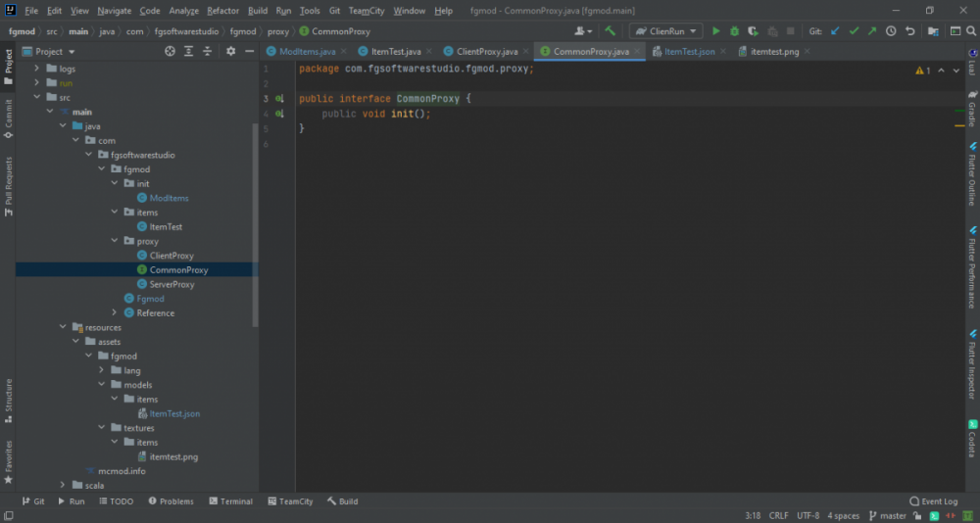
Task: Expand the Reference class node
Action: [115, 312]
